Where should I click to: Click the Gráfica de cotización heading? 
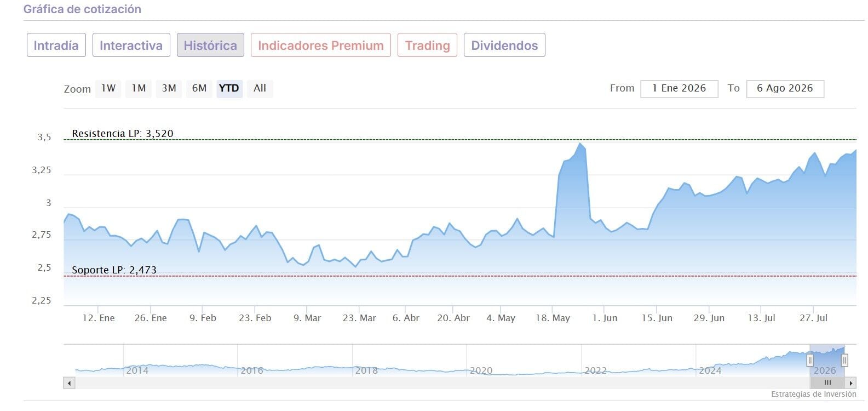82,9
